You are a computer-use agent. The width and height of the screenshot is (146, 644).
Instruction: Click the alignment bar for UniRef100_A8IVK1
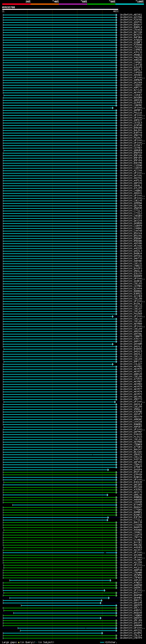60,15
